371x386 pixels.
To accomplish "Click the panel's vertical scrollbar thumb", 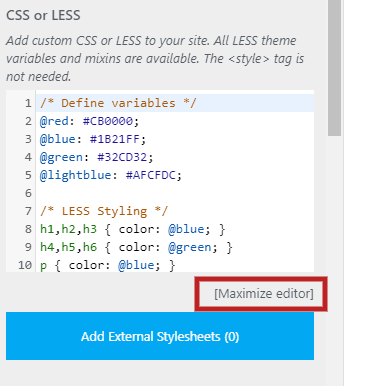I will [x=334, y=68].
